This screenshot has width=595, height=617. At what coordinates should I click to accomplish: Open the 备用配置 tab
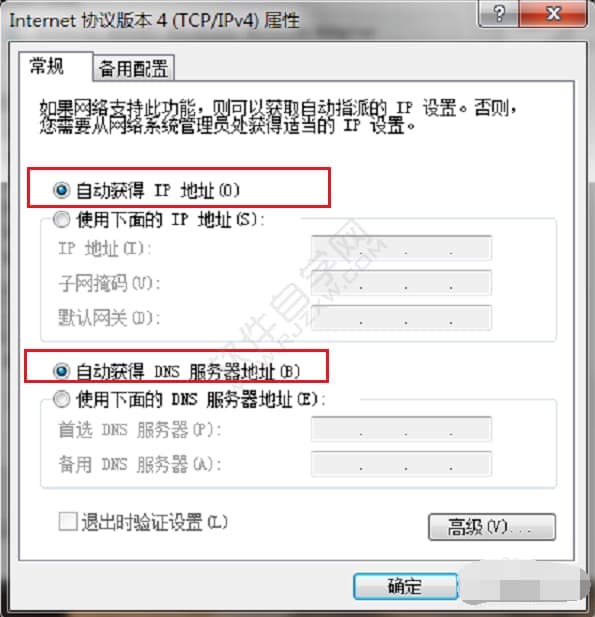133,68
